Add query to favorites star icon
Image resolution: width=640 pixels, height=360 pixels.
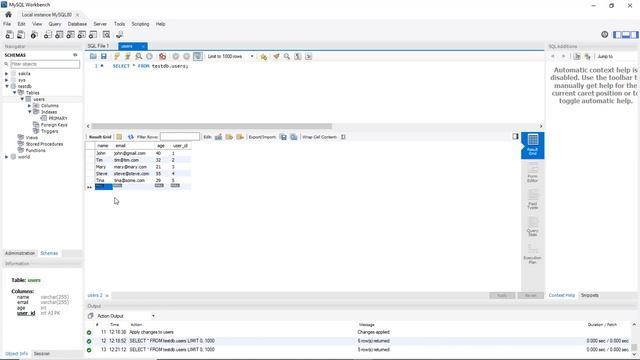click(x=264, y=56)
